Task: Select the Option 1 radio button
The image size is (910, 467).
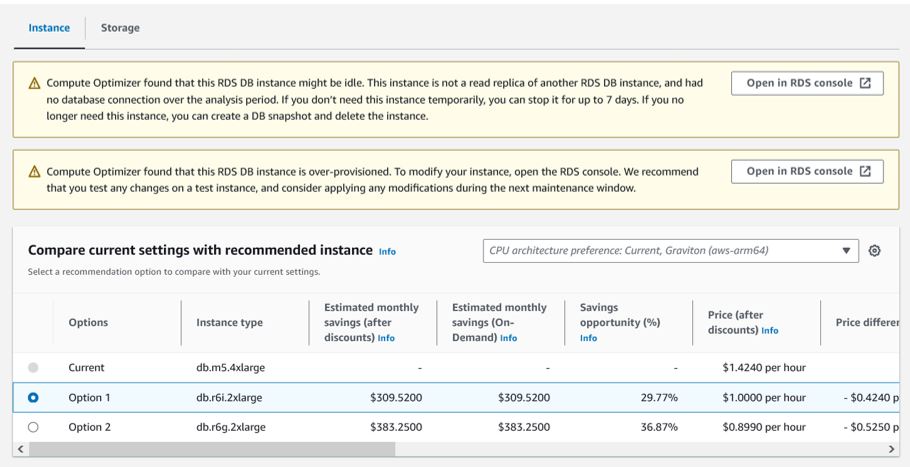Action: click(33, 398)
